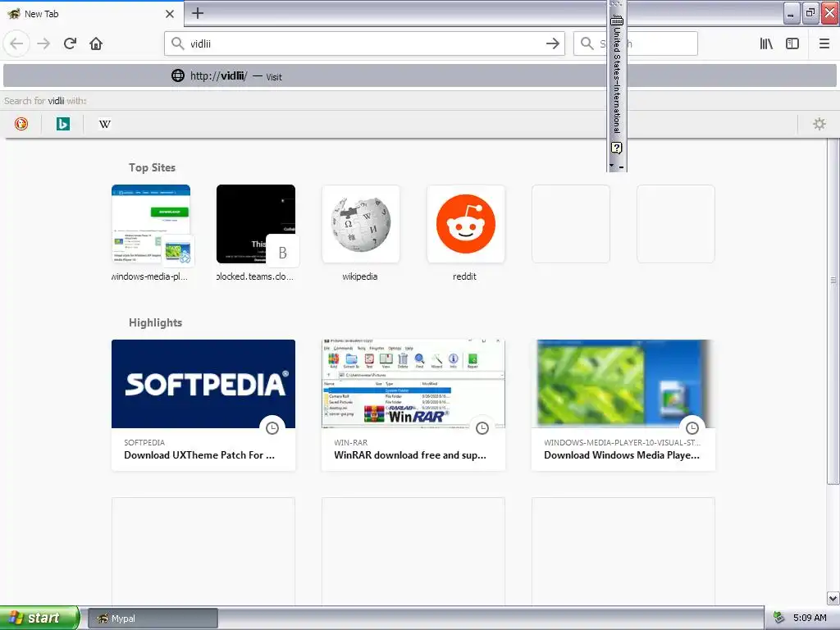This screenshot has height=630, width=840.
Task: Open the hamburger application menu
Action: [824, 43]
